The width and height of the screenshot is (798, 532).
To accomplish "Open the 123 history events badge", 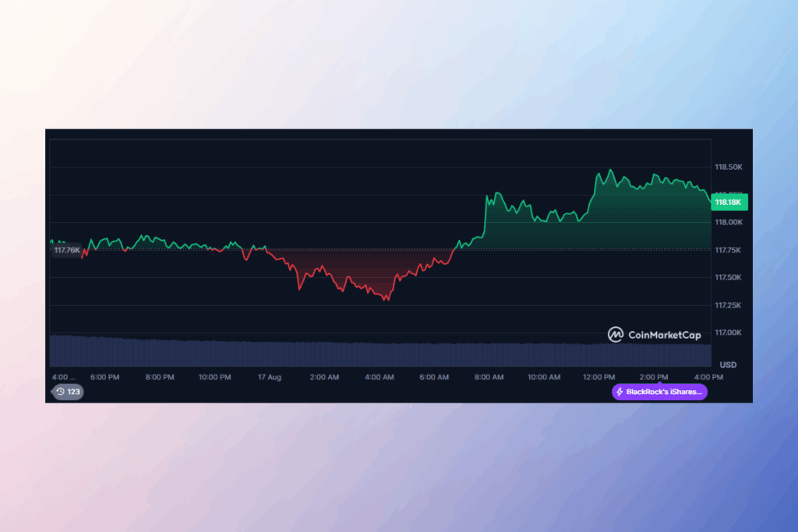I will click(69, 392).
